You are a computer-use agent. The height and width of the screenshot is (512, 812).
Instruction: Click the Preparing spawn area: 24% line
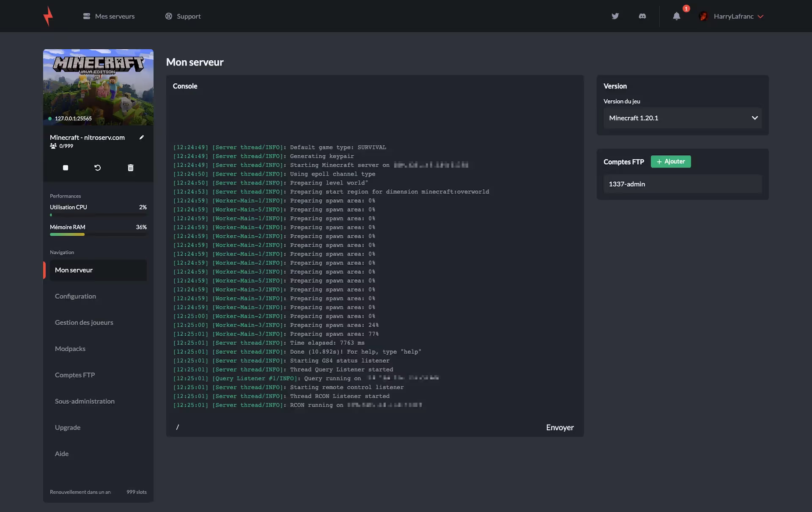tap(276, 325)
